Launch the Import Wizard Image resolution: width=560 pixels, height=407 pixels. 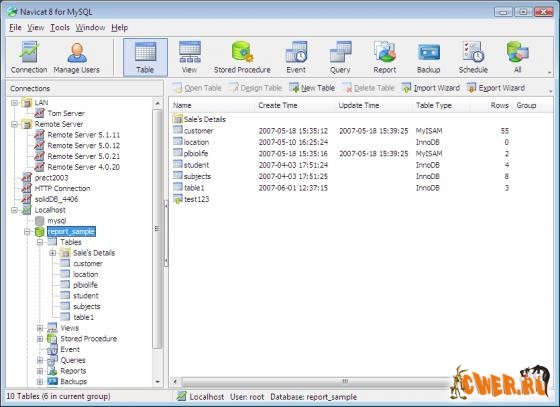(431, 88)
